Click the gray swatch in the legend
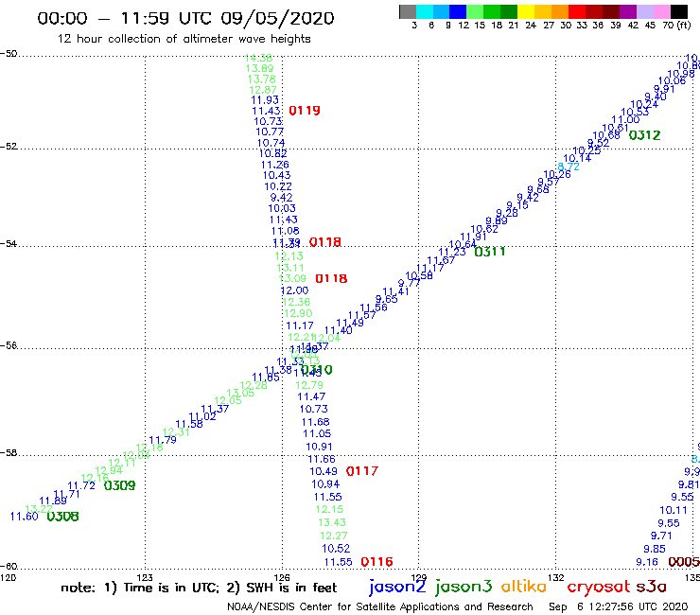700x615 pixels. tap(408, 11)
